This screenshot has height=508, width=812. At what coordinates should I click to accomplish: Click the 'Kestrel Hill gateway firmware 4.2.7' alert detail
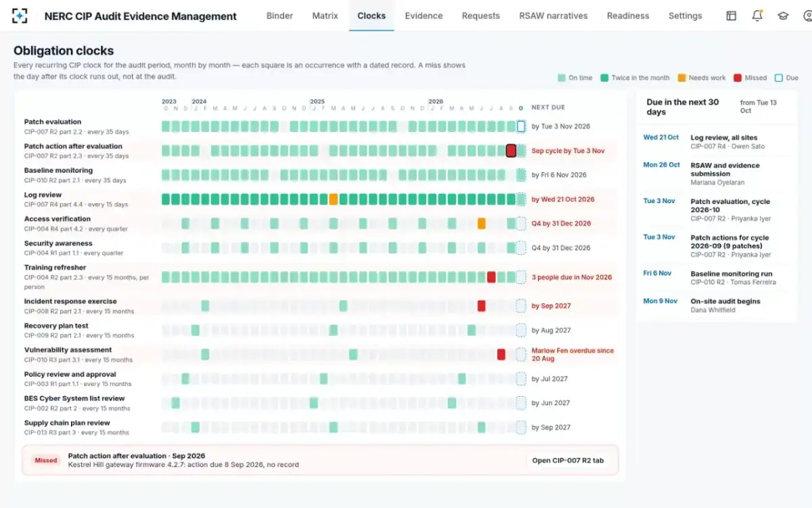183,465
